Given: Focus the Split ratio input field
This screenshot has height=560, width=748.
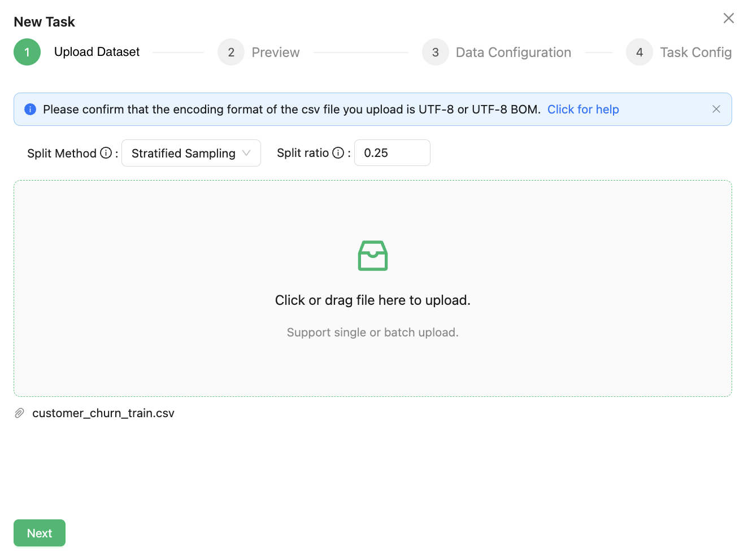Looking at the screenshot, I should pyautogui.click(x=392, y=153).
